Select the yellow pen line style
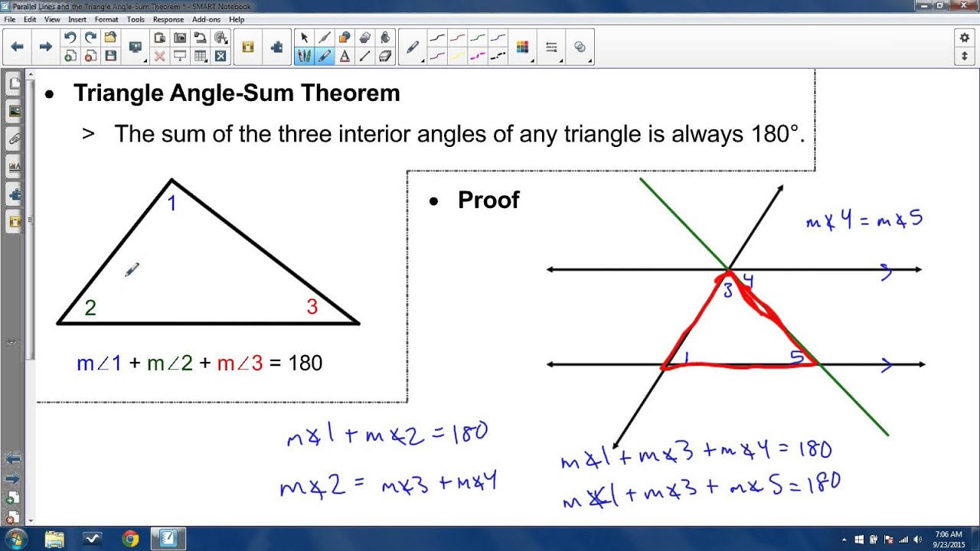Image resolution: width=980 pixels, height=551 pixels. tap(457, 56)
